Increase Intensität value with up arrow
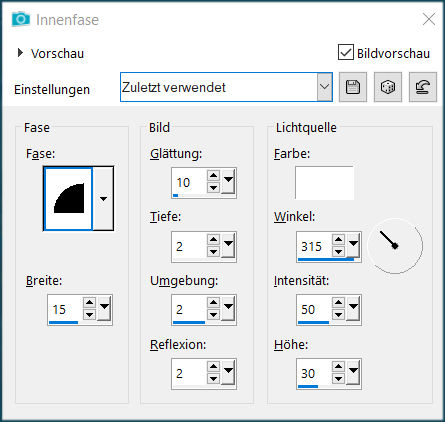445x422 pixels. pos(338,302)
